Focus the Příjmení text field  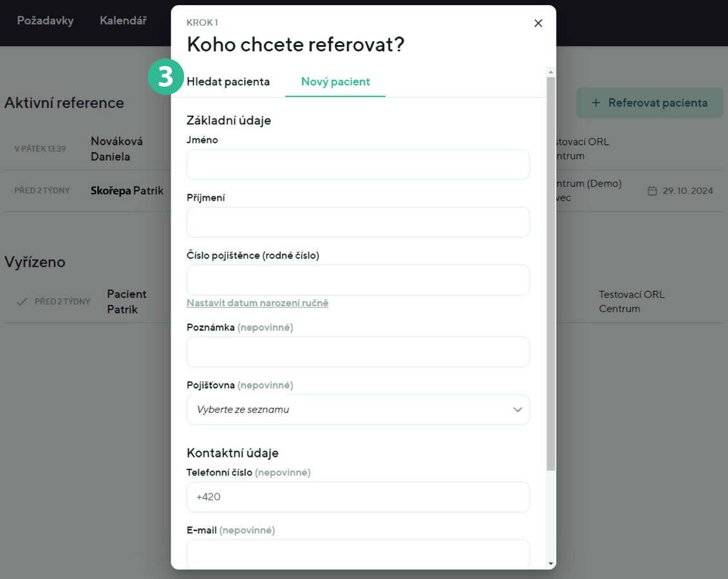(358, 223)
